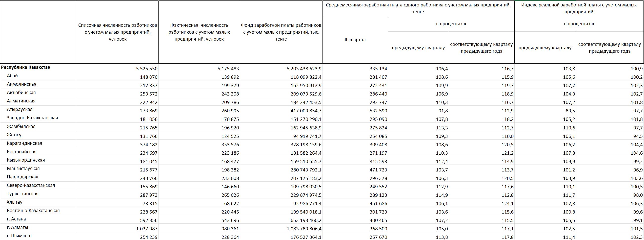Screen dimensions: 644x240
Task: Select the 'II квартал' column header
Action: pyautogui.click(x=355, y=40)
